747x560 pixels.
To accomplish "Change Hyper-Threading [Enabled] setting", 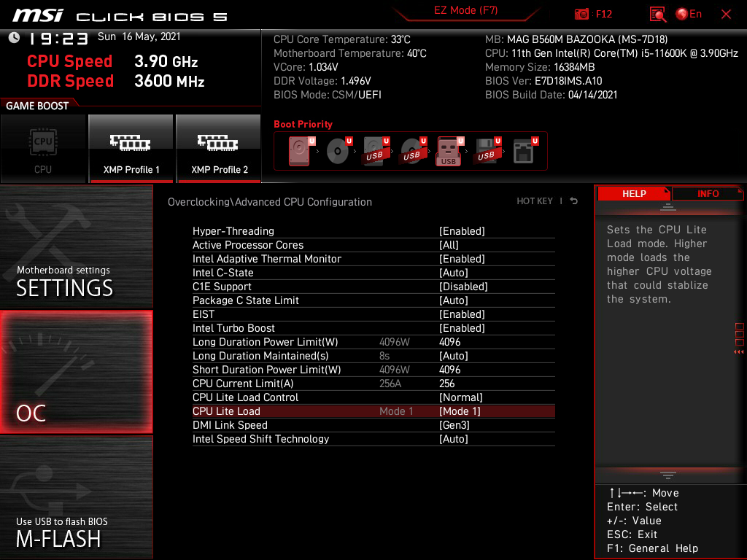I will coord(462,231).
